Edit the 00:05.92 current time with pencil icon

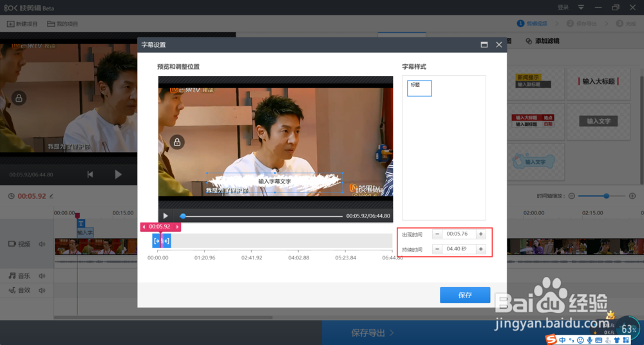[x=52, y=196]
